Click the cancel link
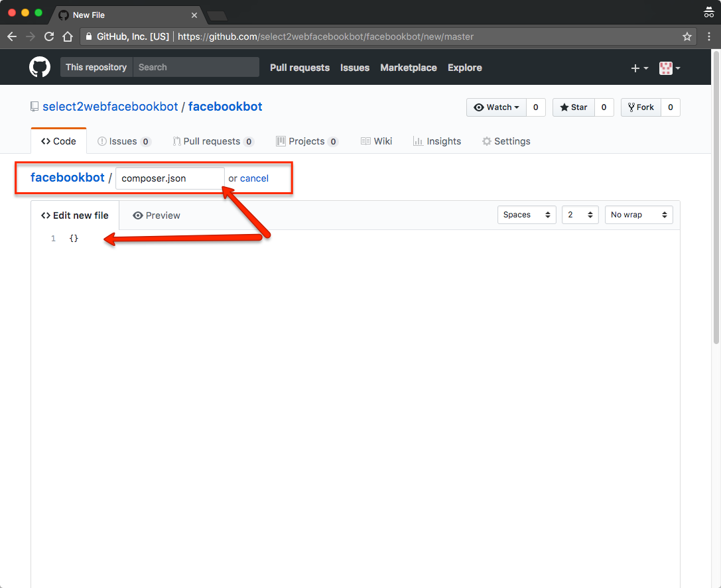The height and width of the screenshot is (588, 721). [254, 178]
